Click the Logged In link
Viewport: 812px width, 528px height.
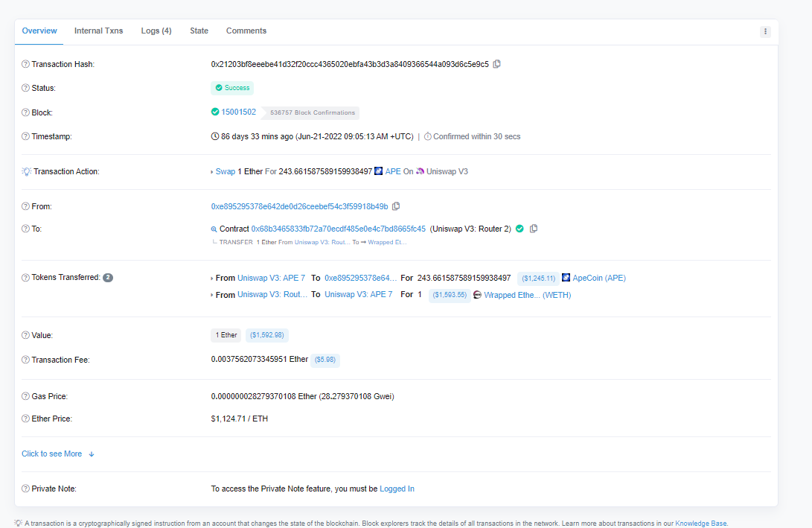[397, 489]
